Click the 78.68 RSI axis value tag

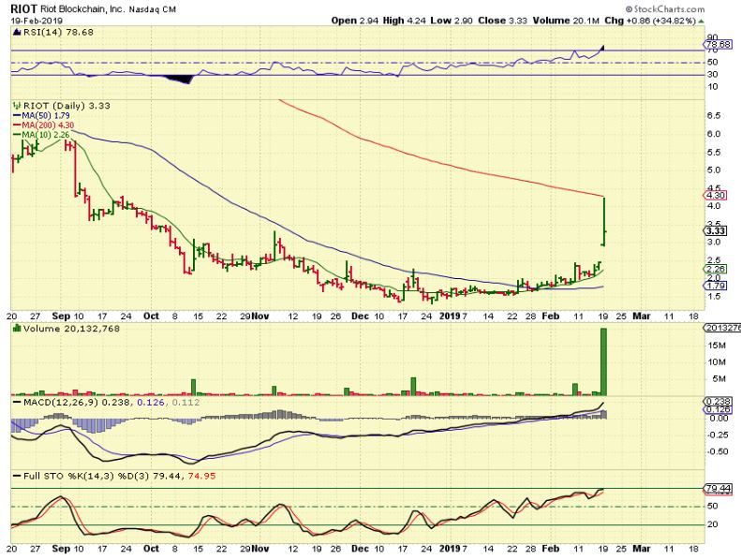pyautogui.click(x=718, y=44)
